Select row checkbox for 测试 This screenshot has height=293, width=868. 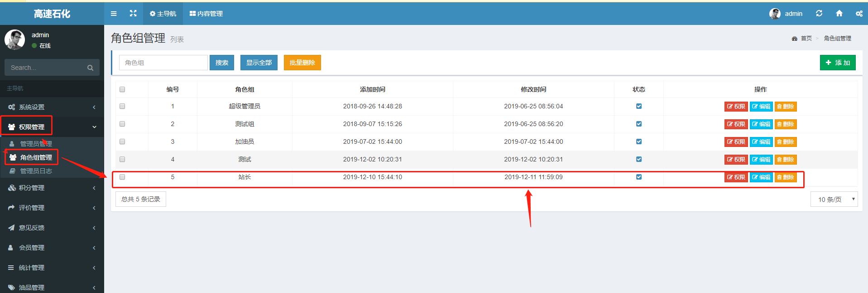point(122,159)
